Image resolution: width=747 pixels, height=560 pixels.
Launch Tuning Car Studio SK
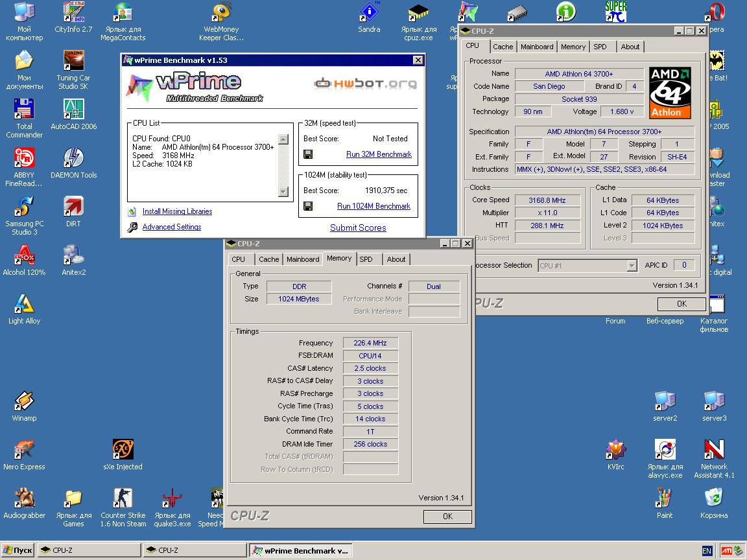73,62
